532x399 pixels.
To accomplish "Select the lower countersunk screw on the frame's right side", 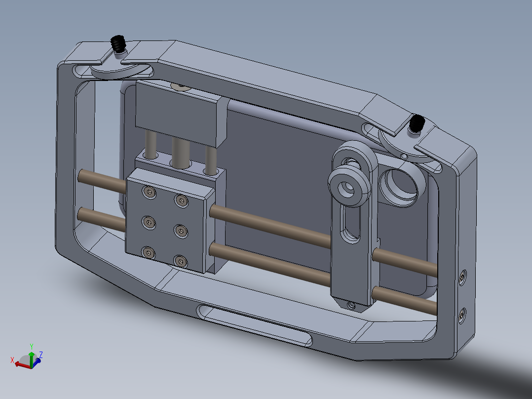I will (462, 316).
